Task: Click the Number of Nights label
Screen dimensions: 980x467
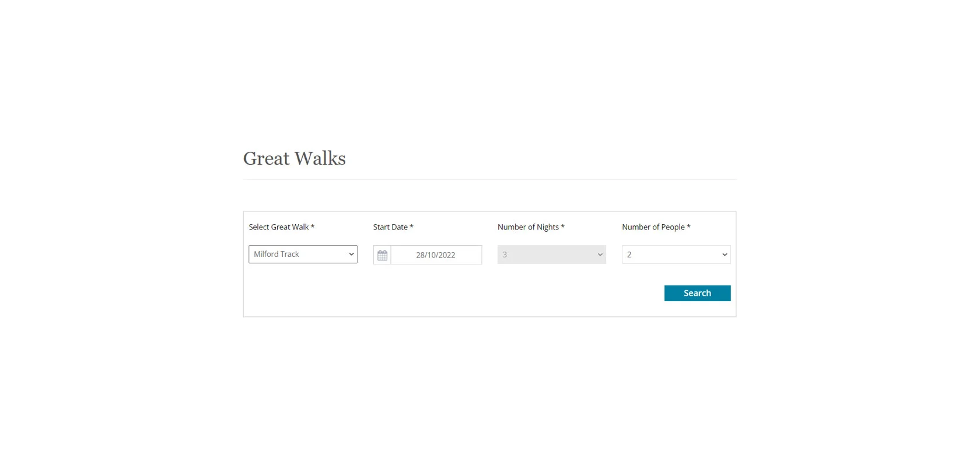Action: point(528,227)
